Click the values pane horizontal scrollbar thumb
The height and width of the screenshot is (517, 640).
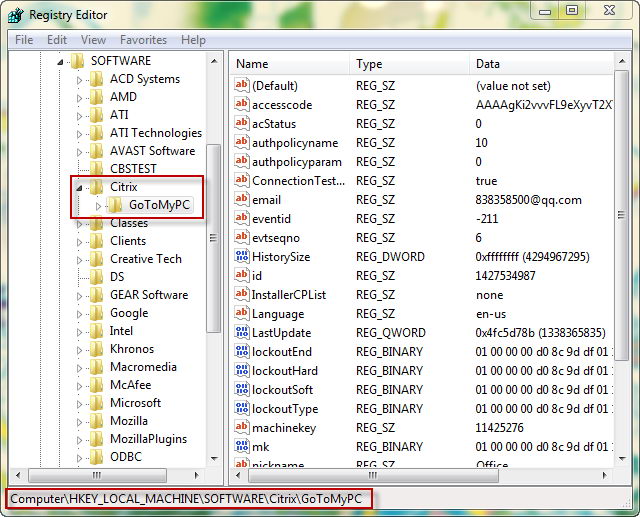point(373,475)
